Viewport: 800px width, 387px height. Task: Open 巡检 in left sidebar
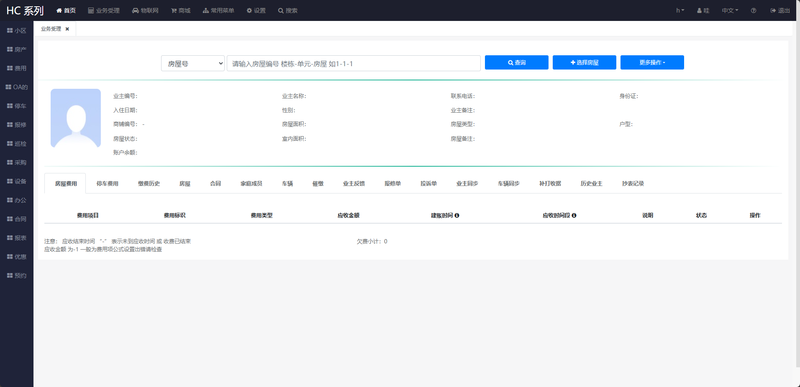(x=17, y=144)
